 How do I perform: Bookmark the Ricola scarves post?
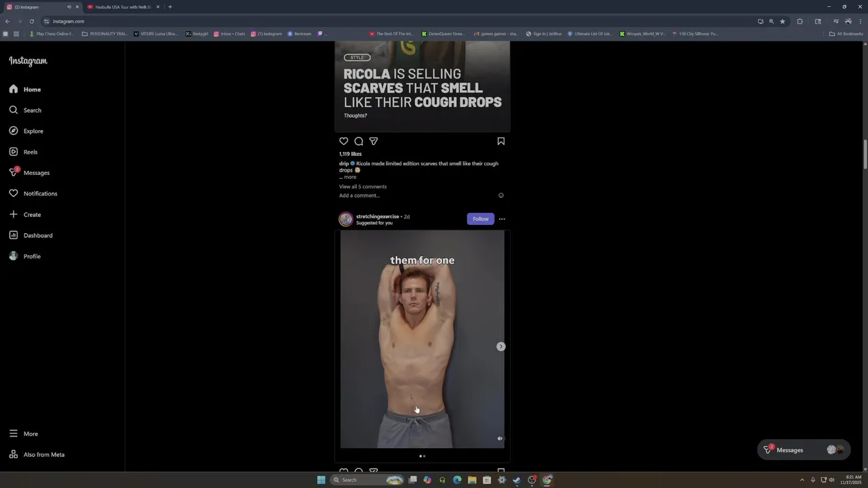pos(501,141)
